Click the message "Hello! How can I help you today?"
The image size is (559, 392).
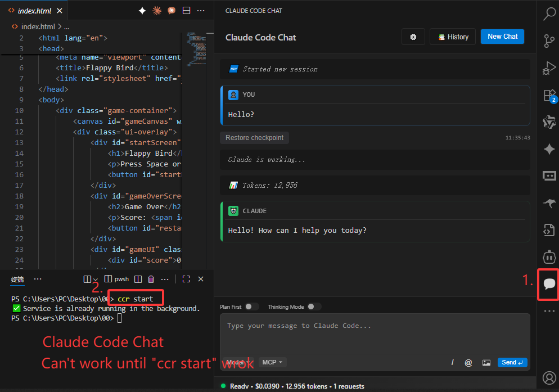pyautogui.click(x=297, y=231)
